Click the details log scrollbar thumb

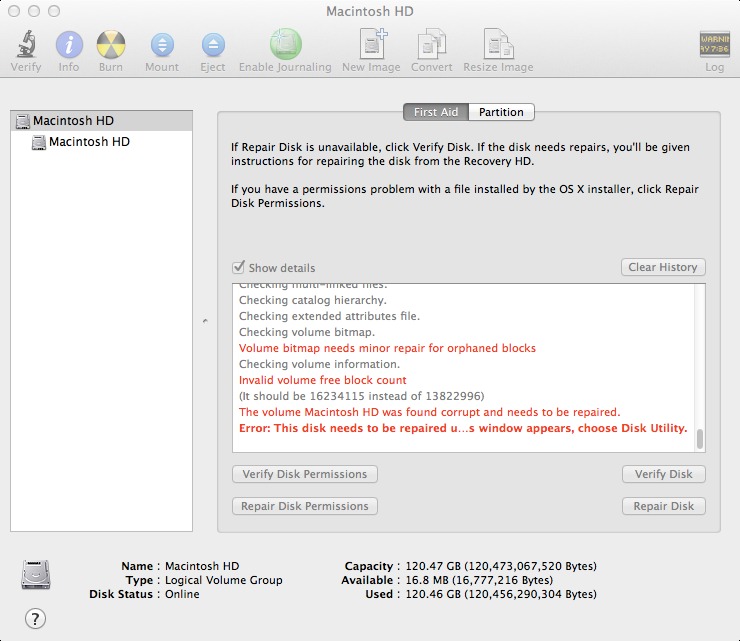700,439
